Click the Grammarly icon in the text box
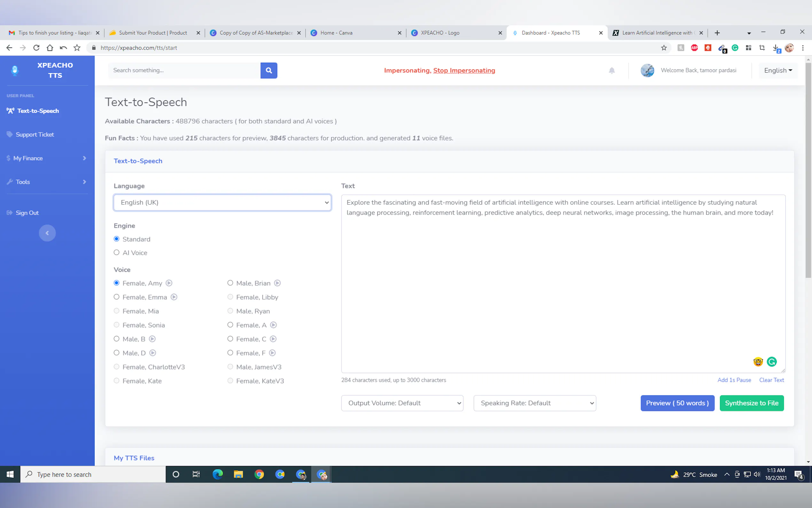The width and height of the screenshot is (812, 508). coord(771,361)
